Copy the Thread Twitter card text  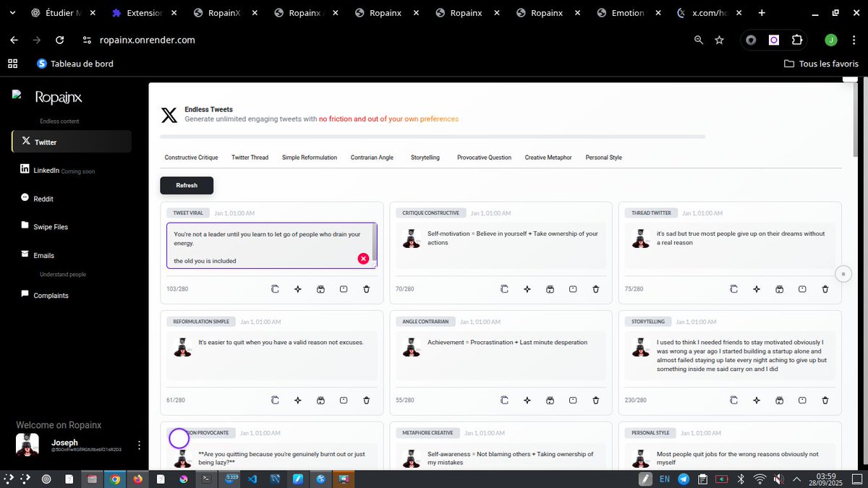[x=733, y=289]
